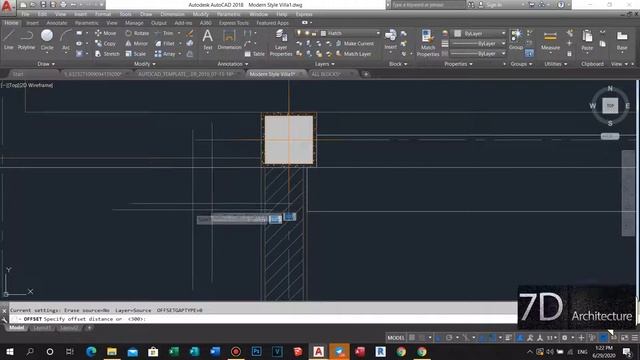
Task: Activate the Fillet command
Action: point(165,43)
